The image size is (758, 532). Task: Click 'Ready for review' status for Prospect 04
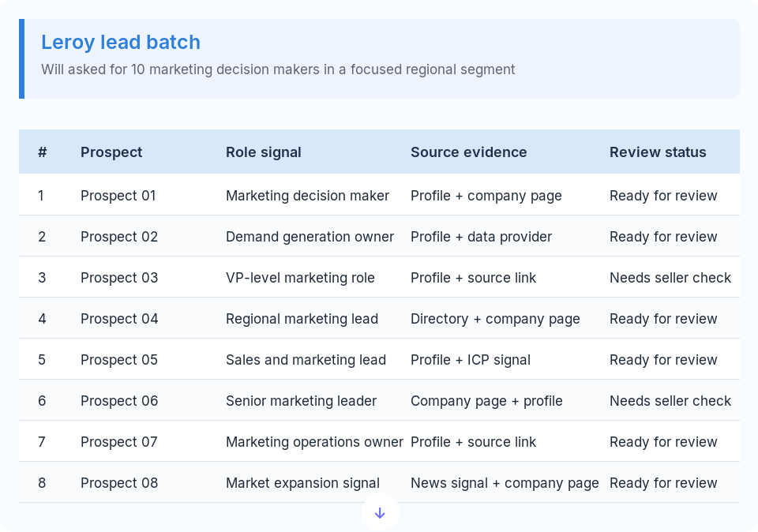[x=663, y=319]
